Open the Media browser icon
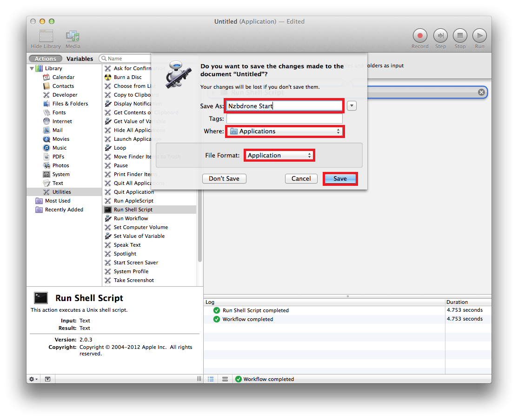 point(73,36)
